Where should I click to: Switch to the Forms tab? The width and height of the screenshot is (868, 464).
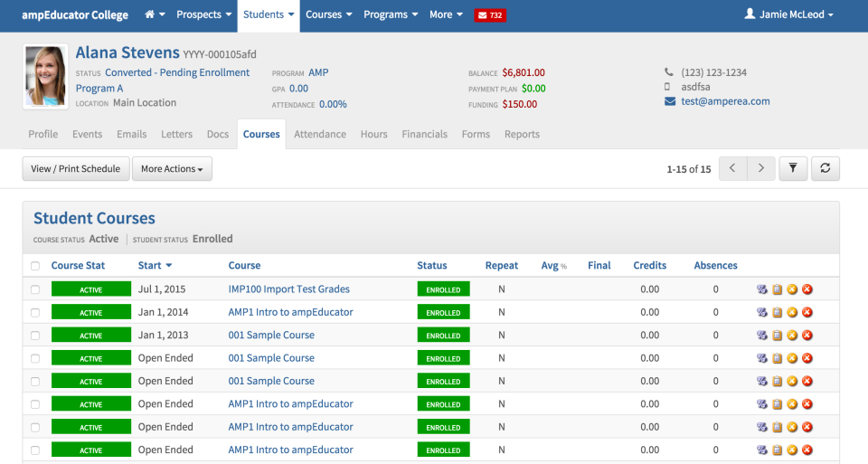point(476,134)
